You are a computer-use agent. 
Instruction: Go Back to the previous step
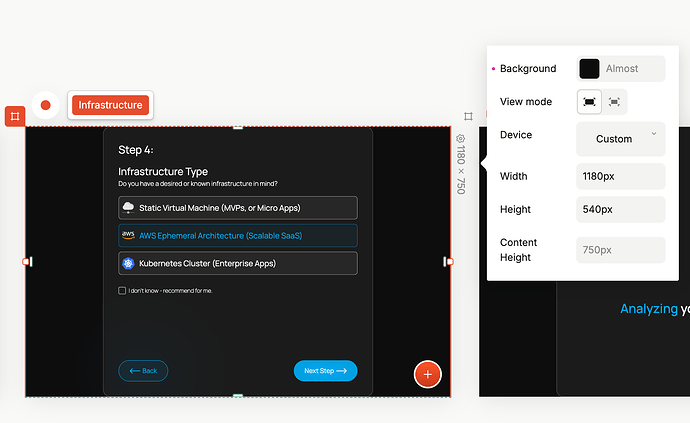143,370
